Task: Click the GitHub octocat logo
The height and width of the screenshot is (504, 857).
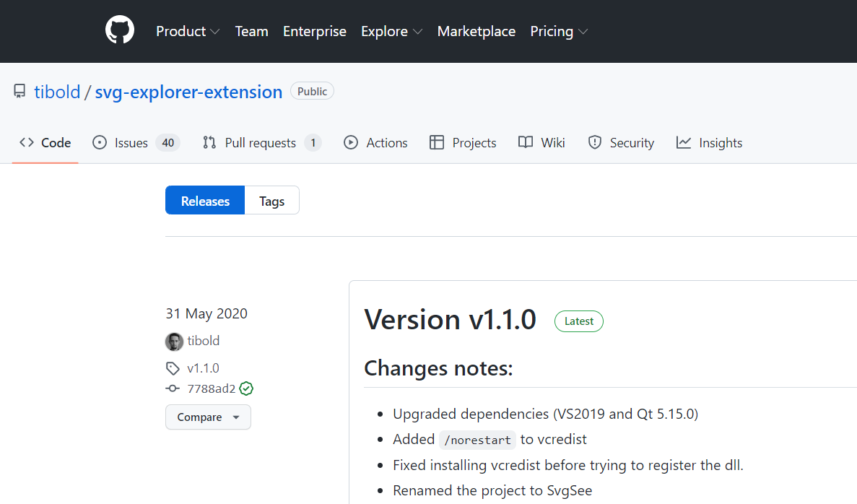Action: (119, 30)
